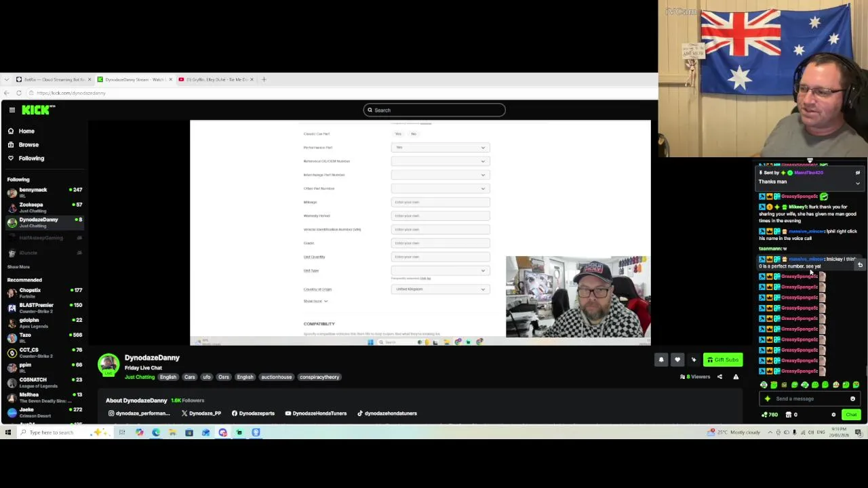Click the Send a message chat field
The width and height of the screenshot is (868, 488).
pyautogui.click(x=809, y=399)
